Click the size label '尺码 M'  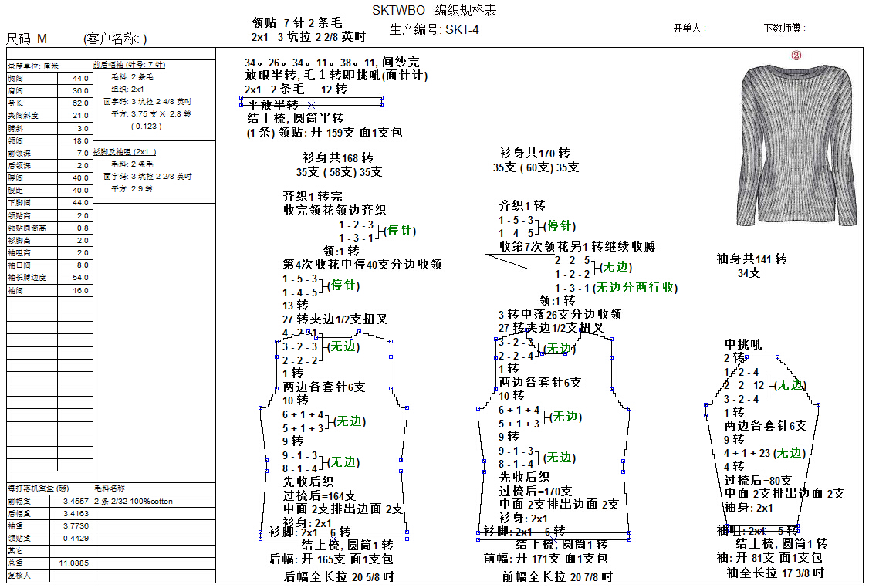(26, 39)
